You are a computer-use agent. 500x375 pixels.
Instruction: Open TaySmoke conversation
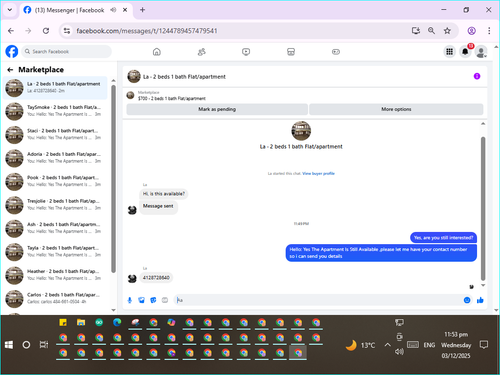point(55,111)
